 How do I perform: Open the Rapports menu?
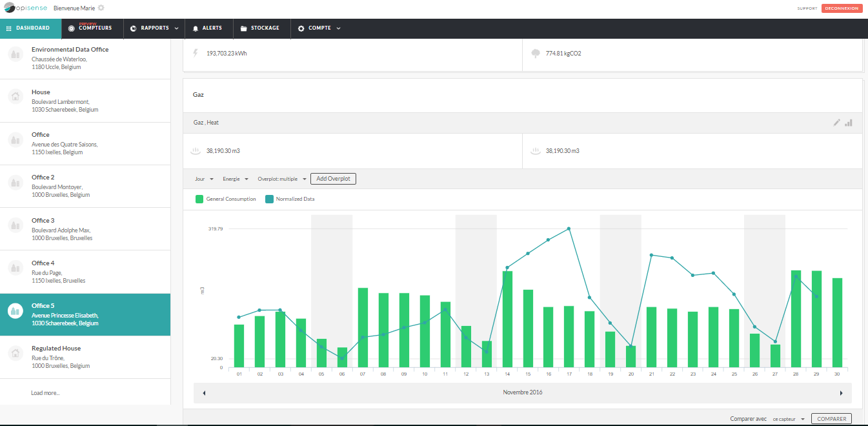[154, 28]
